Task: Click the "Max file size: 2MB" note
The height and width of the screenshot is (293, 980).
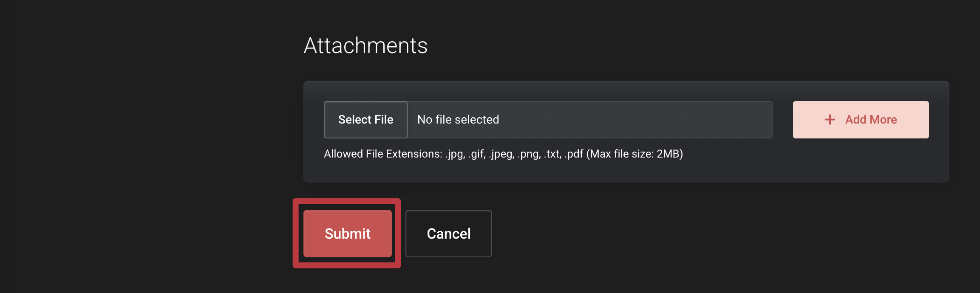Action: pyautogui.click(x=634, y=154)
